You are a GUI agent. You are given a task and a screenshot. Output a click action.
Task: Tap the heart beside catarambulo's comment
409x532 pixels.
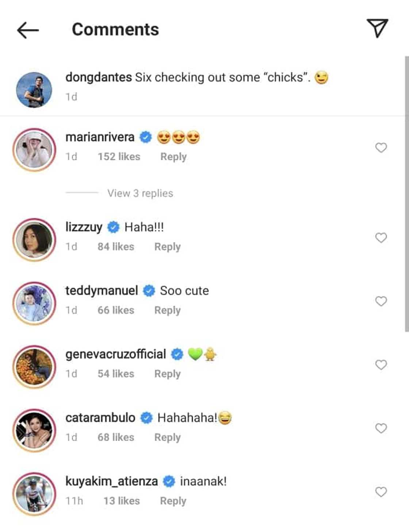(381, 428)
